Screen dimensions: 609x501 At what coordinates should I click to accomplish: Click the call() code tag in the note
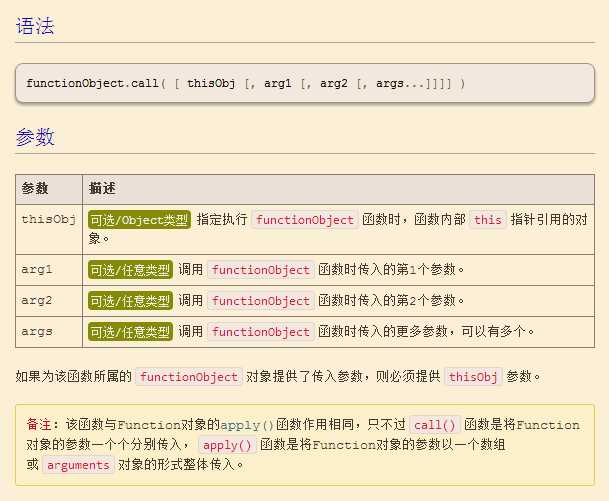tap(435, 425)
